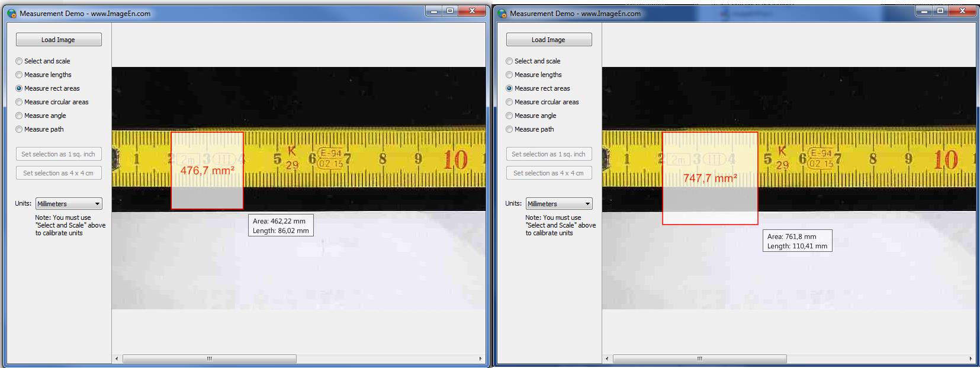Click scroll-right arrow in left window

pyautogui.click(x=480, y=359)
